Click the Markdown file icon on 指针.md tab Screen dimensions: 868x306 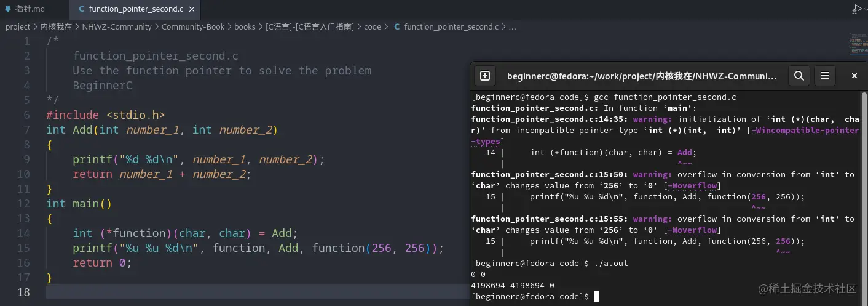pyautogui.click(x=8, y=9)
